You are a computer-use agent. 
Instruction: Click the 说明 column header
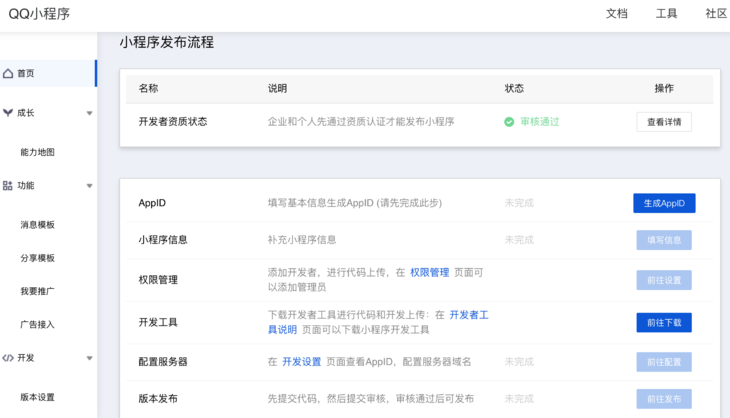click(277, 88)
